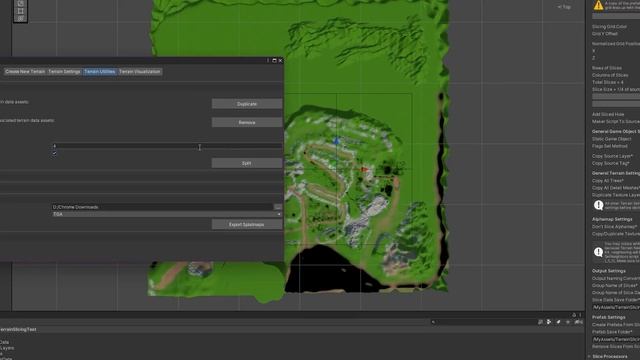This screenshot has width=640, height=360.
Task: Click the Copy All Trees label
Action: (x=608, y=180)
